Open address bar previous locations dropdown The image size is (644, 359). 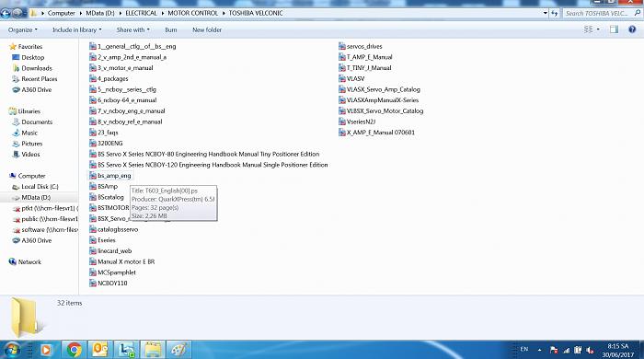tap(546, 13)
